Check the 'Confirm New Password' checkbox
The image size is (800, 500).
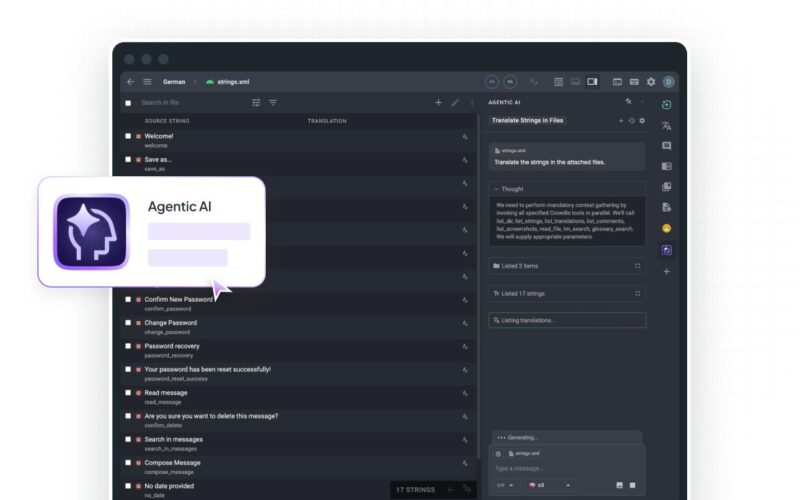128,299
